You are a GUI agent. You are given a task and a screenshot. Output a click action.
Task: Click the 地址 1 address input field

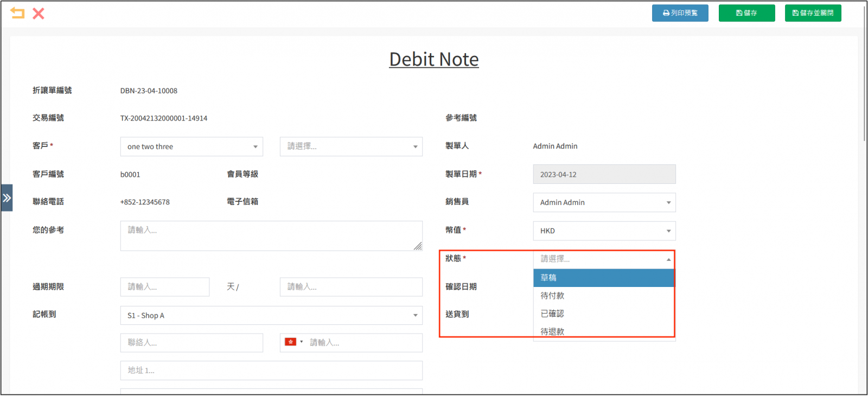271,371
